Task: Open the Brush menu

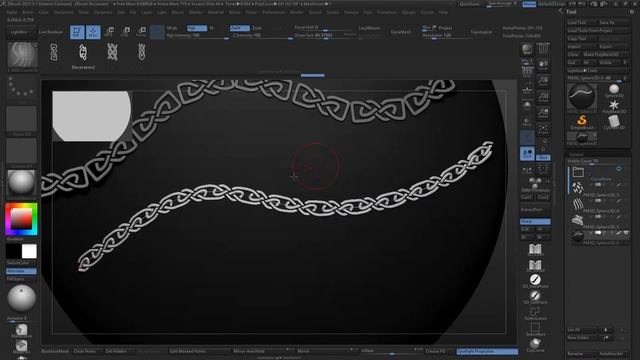Action: [x=28, y=13]
